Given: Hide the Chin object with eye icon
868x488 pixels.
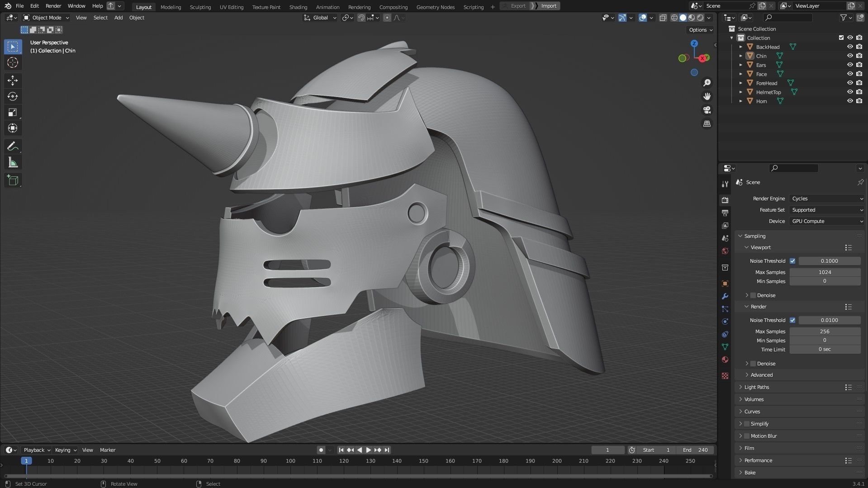Looking at the screenshot, I should 850,56.
